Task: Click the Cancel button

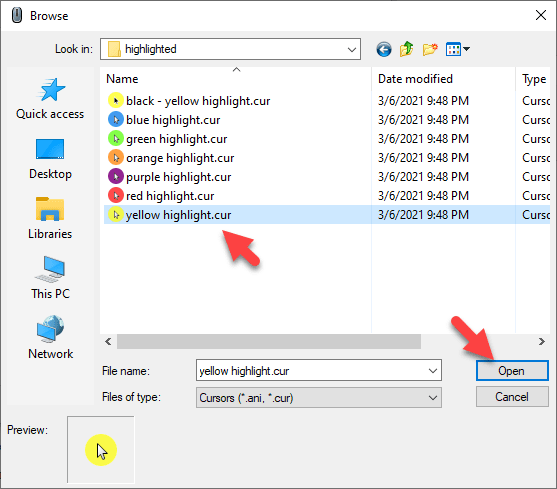Action: pyautogui.click(x=512, y=397)
